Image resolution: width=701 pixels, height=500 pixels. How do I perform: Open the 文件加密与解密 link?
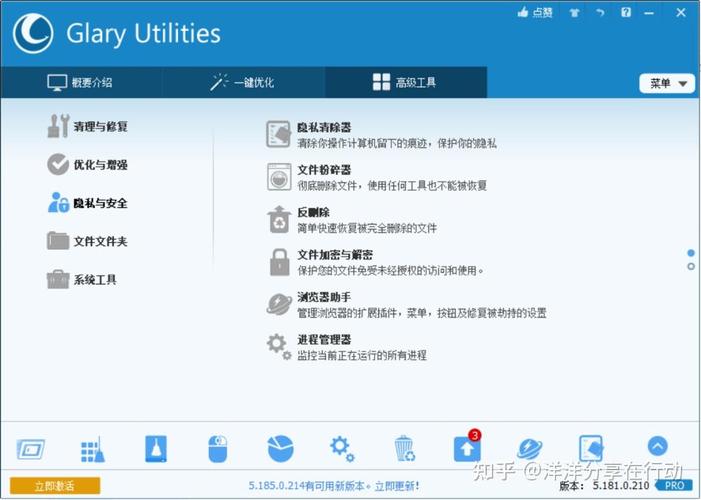[x=335, y=255]
